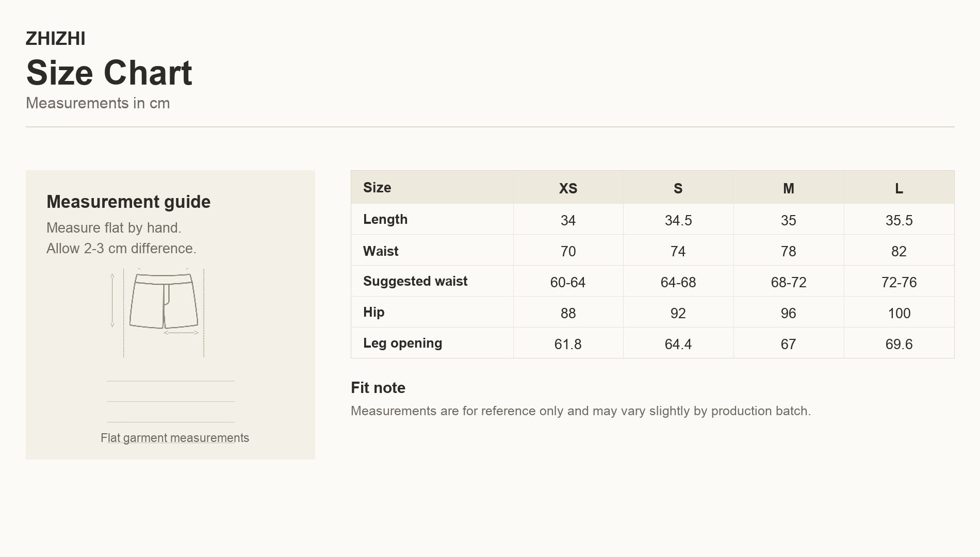This screenshot has width=980, height=557.
Task: Click the 60-64 suggested waist cell
Action: [568, 282]
